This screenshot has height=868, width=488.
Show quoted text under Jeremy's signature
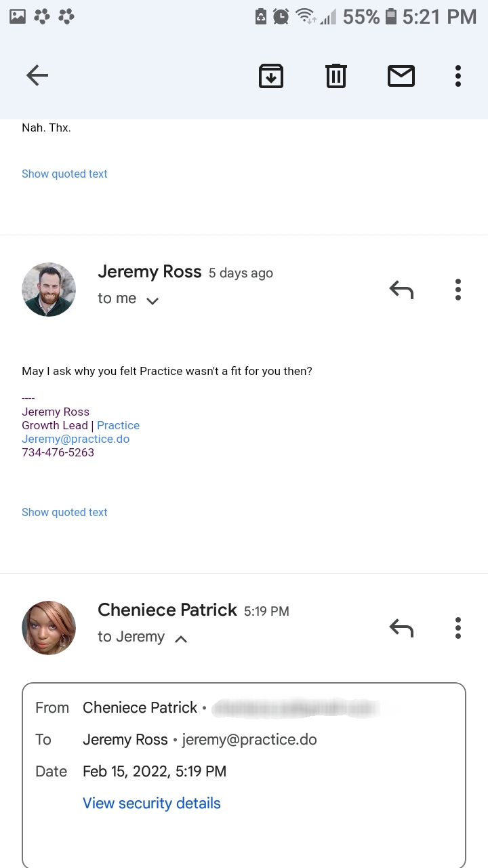[64, 512]
